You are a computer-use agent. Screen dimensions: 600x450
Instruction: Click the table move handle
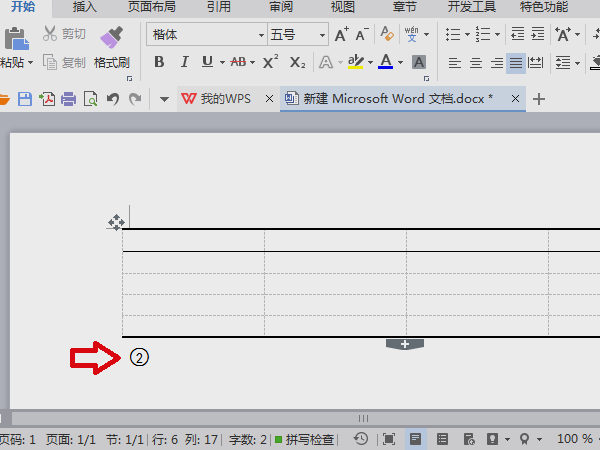[x=116, y=222]
